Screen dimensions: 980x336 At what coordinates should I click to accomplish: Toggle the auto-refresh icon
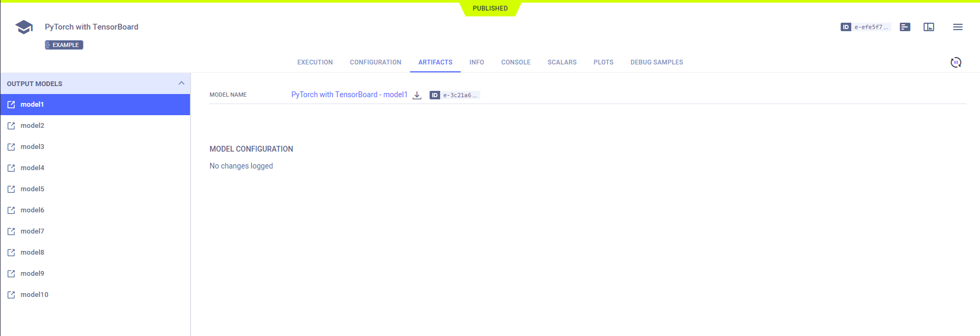click(x=956, y=62)
